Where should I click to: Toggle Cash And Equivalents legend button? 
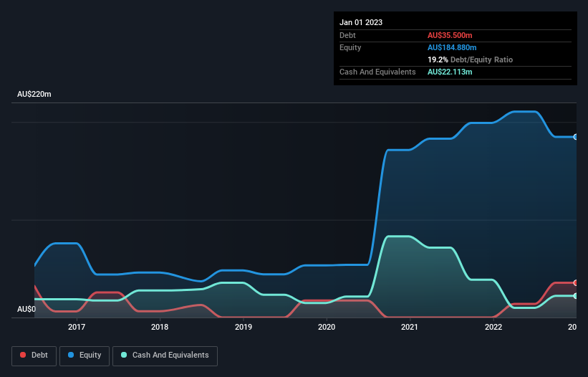click(x=165, y=355)
